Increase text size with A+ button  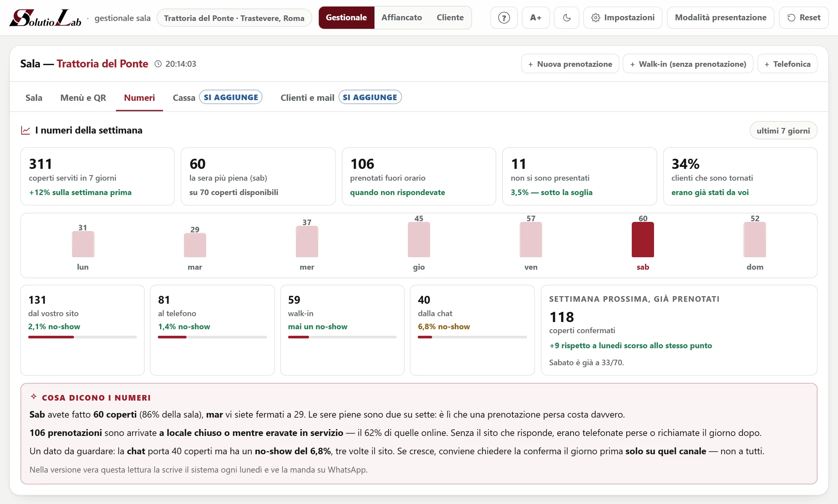536,18
